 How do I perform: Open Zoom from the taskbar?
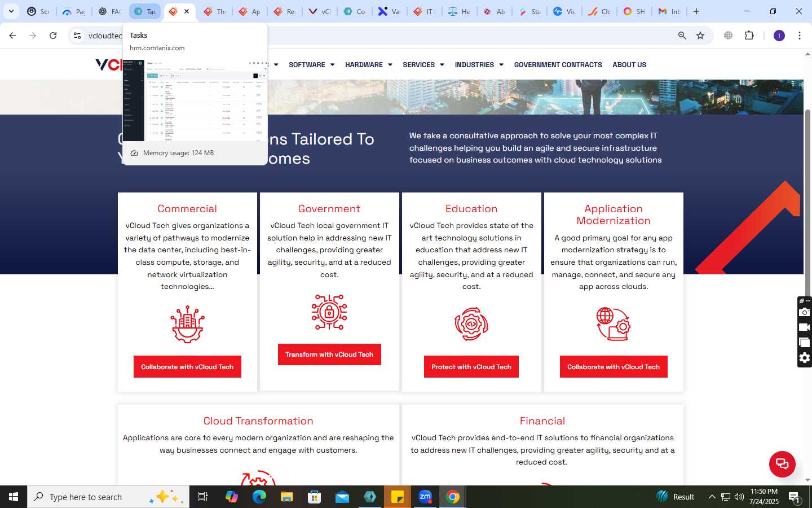click(425, 497)
